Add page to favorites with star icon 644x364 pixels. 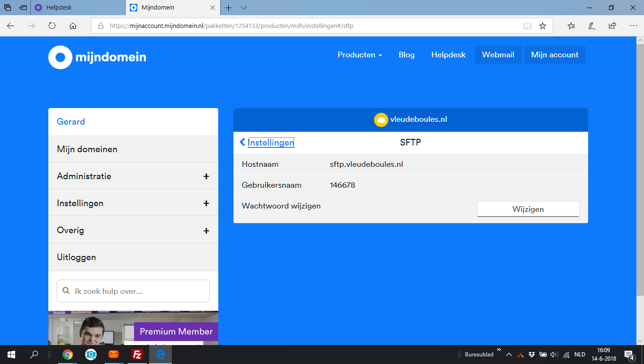[543, 26]
